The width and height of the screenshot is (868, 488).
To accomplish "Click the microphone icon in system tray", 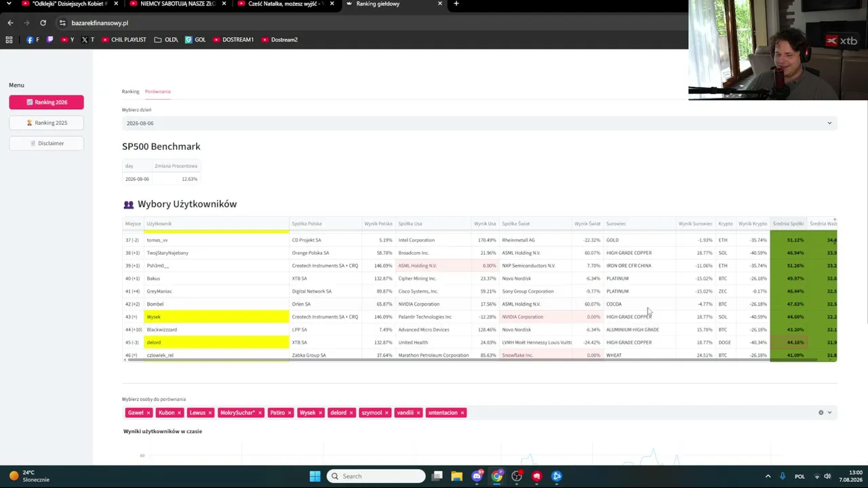I will (783, 476).
